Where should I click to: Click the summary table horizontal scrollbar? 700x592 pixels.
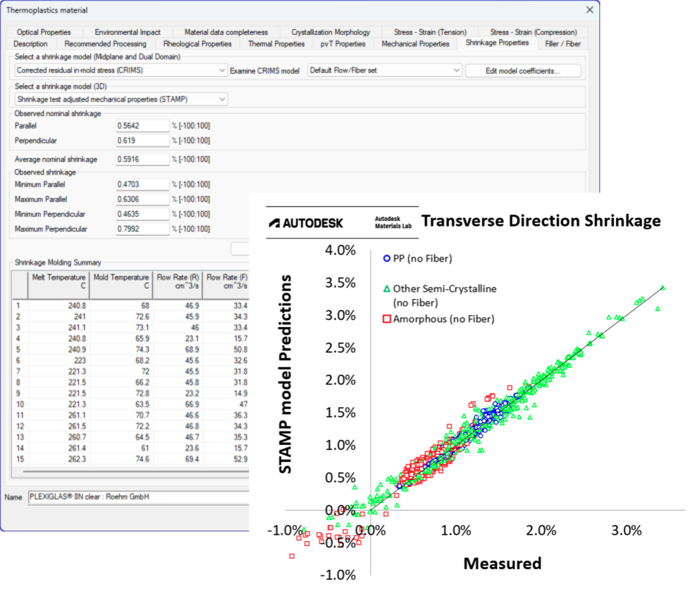click(x=136, y=472)
